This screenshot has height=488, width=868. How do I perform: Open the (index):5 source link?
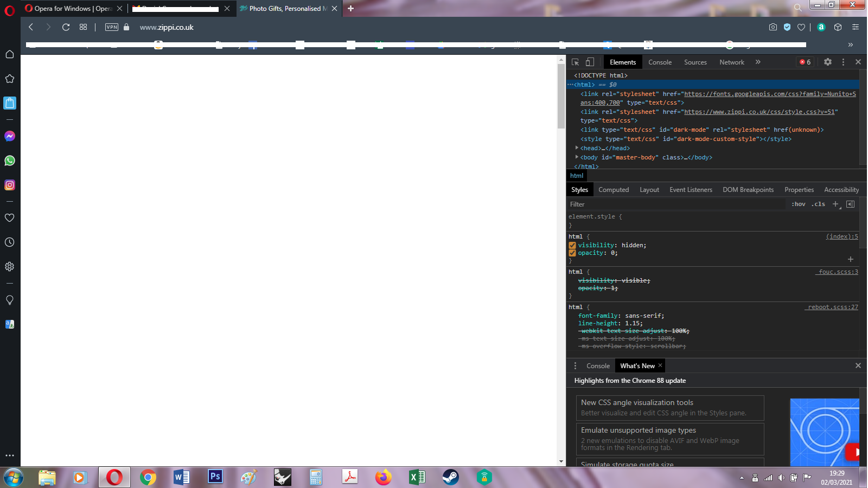pos(842,236)
